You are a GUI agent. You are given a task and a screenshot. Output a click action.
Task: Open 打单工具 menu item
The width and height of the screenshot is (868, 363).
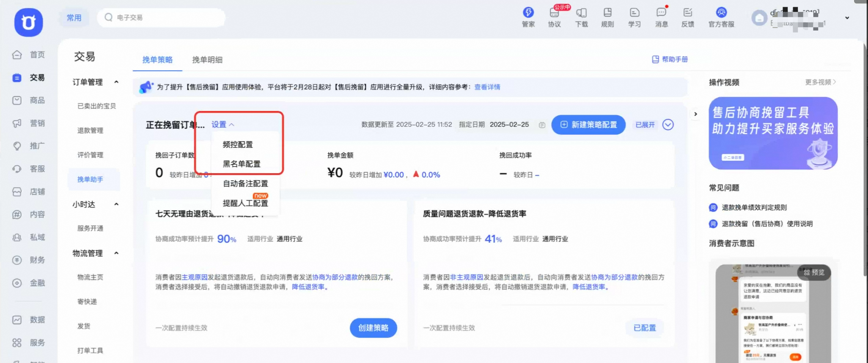(90, 351)
